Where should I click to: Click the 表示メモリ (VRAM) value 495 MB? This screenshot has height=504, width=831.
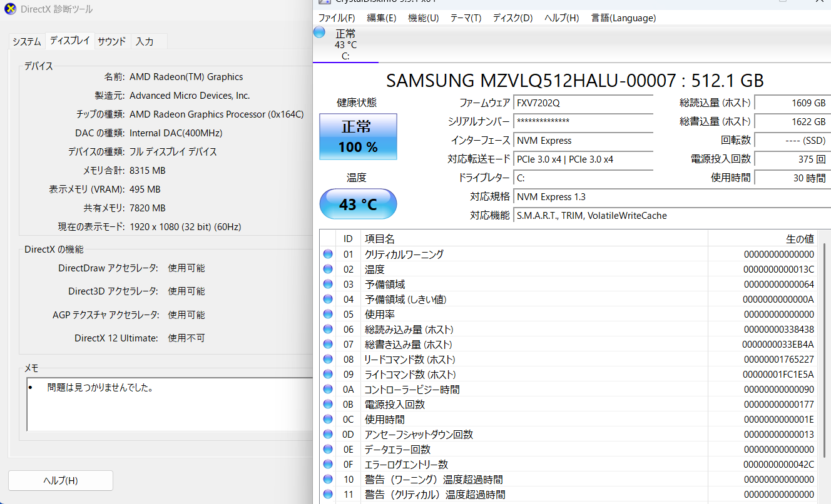pyautogui.click(x=145, y=189)
